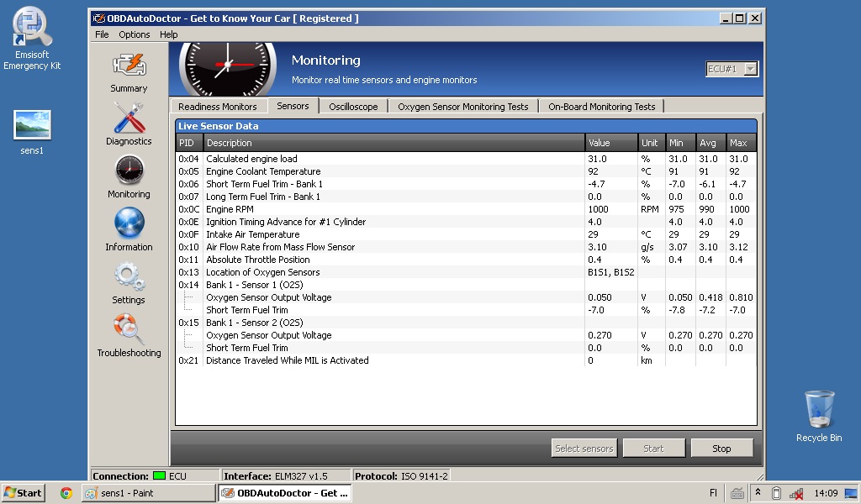
Task: Open Oxygen Sensor Monitoring Tests tab
Action: (463, 107)
